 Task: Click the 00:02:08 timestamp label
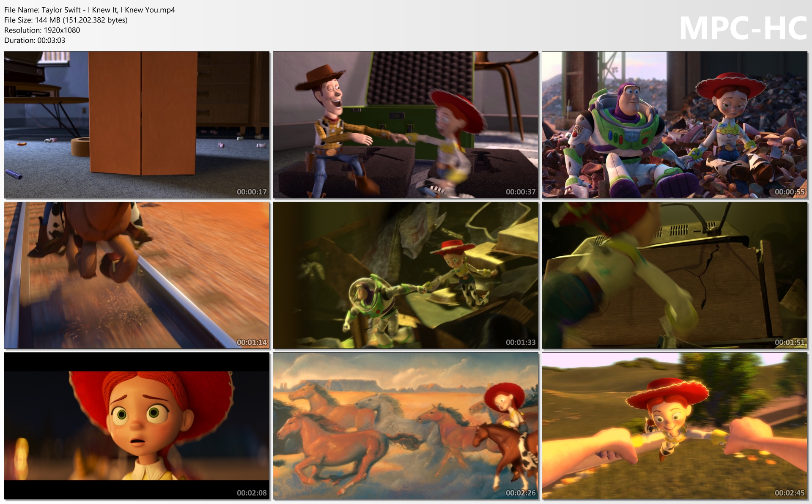pos(252,493)
